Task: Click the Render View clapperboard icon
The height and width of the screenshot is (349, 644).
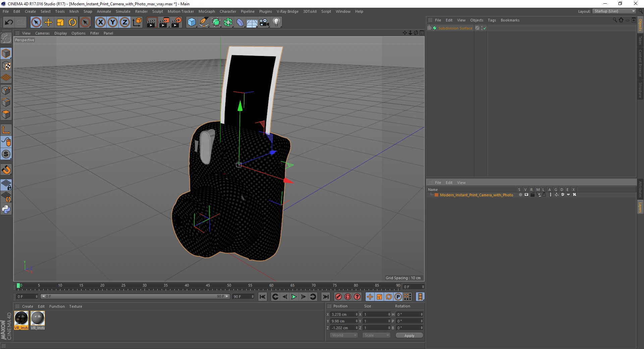Action: coord(152,22)
